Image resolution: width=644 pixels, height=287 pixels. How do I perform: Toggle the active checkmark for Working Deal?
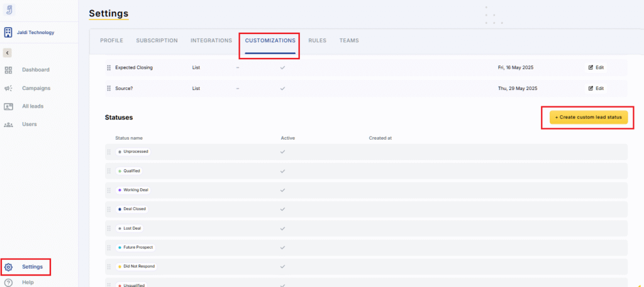pos(283,190)
